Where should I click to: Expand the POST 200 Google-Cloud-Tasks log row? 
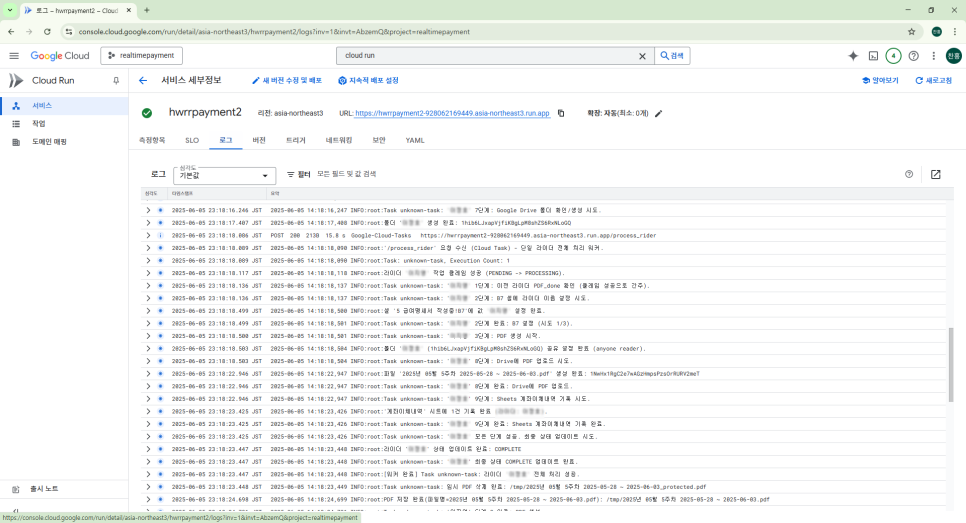(x=148, y=235)
